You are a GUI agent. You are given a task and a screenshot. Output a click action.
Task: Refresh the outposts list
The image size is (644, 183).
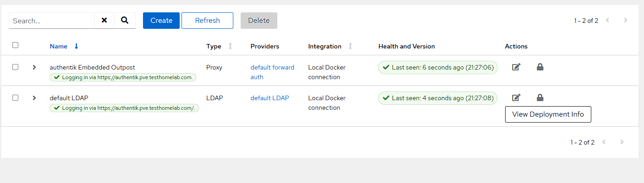tap(207, 21)
